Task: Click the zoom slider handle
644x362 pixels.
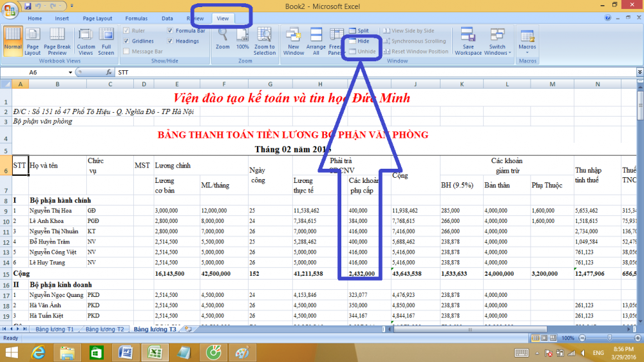Action: click(610, 338)
